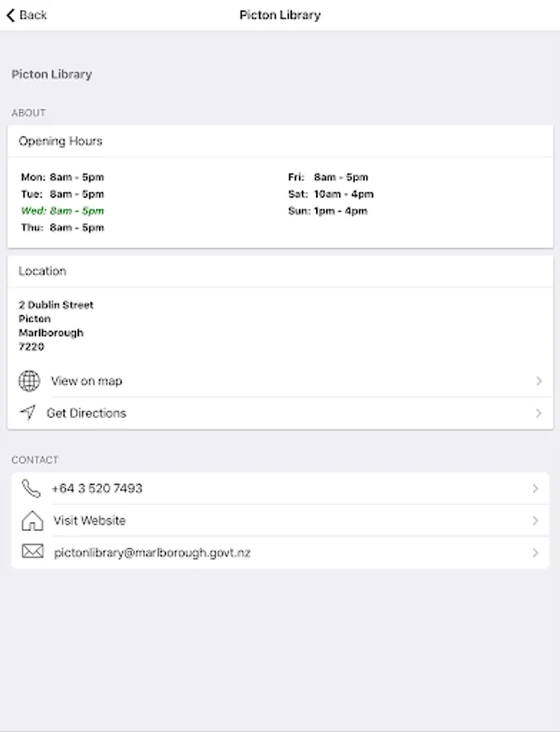Click the globe icon for map view
This screenshot has height=732, width=560.
pyautogui.click(x=29, y=381)
